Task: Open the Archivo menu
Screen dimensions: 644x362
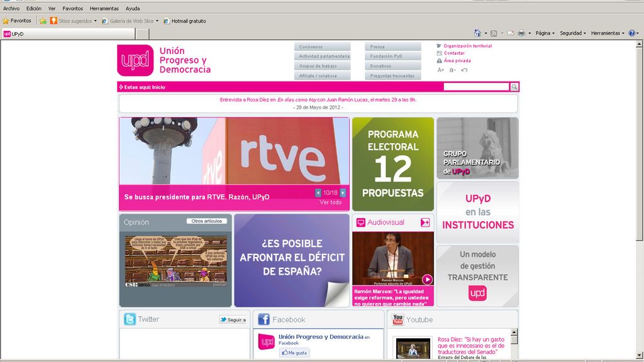Action: [11, 8]
